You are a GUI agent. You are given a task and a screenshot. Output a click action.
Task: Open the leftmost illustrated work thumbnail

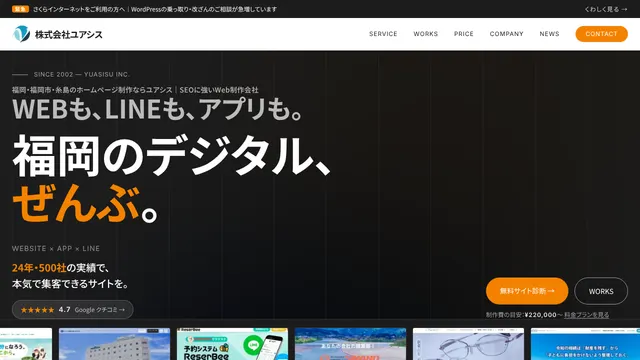point(26,344)
